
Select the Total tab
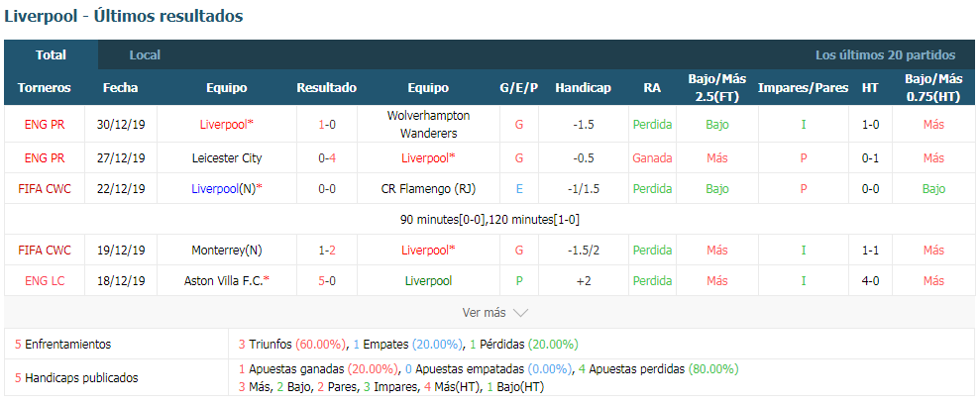pyautogui.click(x=52, y=54)
